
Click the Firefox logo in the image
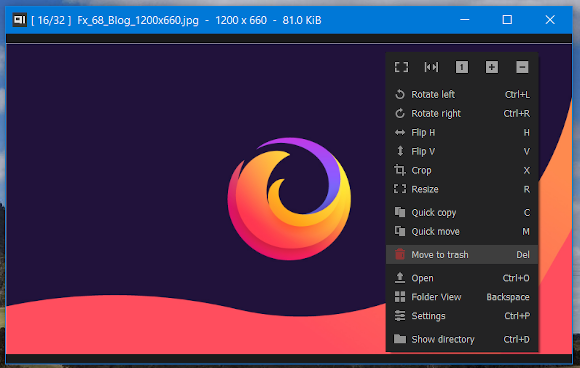click(x=289, y=199)
